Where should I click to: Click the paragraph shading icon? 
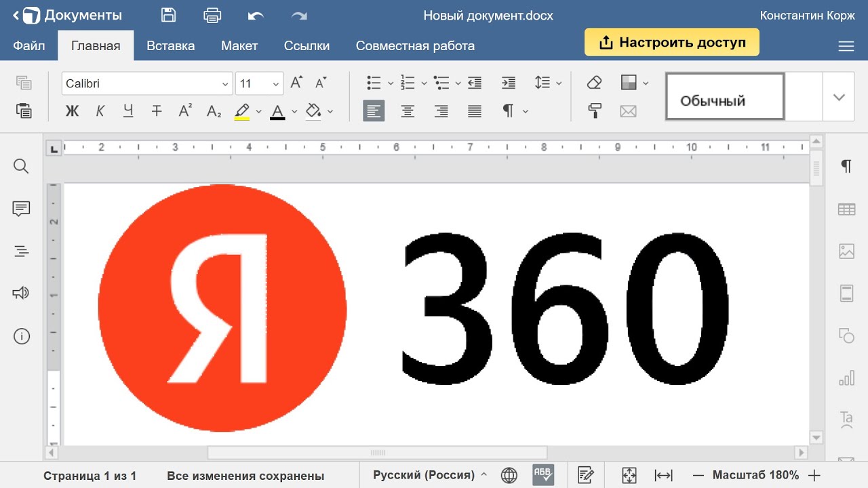(629, 83)
